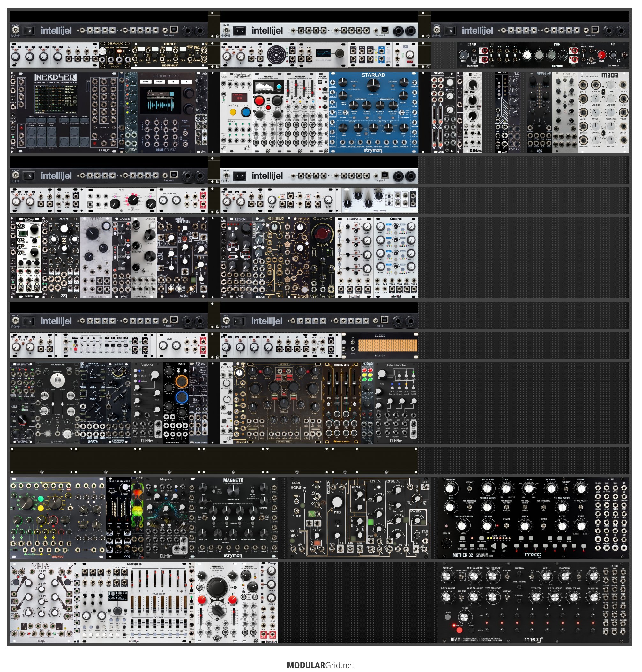Click the left arrow (KB) button on Mother-32
The image size is (642, 672).
pyautogui.click(x=494, y=546)
